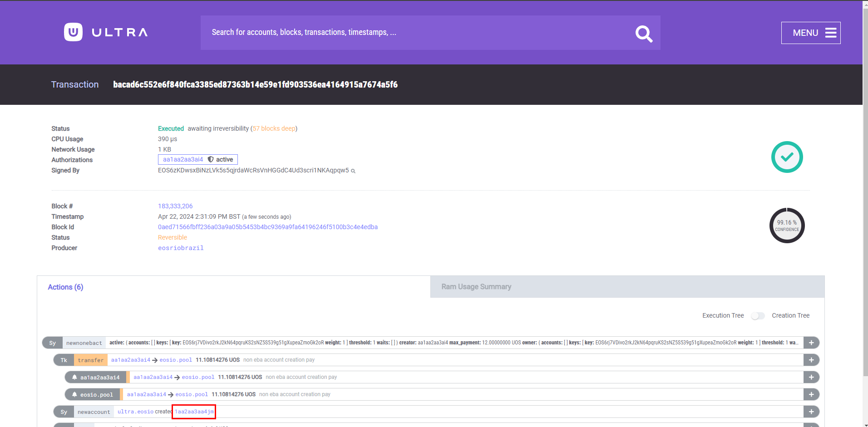Image resolution: width=868 pixels, height=427 pixels.
Task: Click the Tk badge on transfer row
Action: (64, 360)
